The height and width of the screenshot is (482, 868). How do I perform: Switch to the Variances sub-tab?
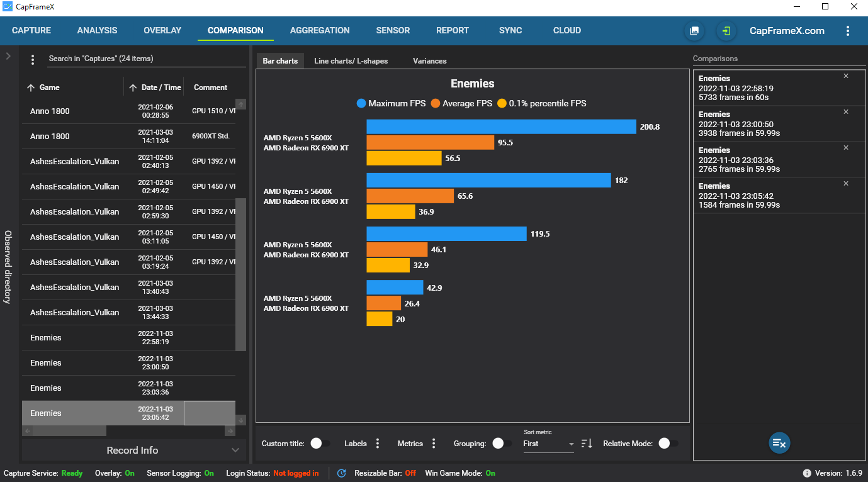[x=430, y=61]
